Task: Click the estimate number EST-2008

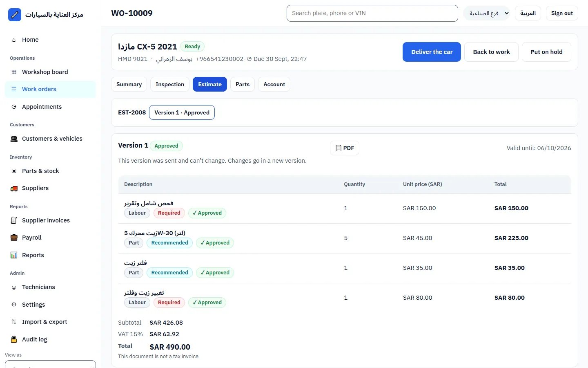Action: coord(132,112)
